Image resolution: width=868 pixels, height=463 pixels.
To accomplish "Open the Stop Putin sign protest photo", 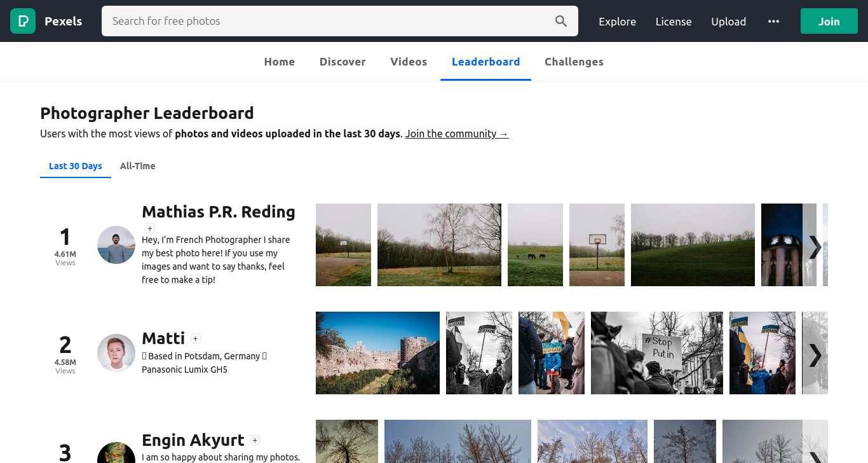I will click(657, 353).
